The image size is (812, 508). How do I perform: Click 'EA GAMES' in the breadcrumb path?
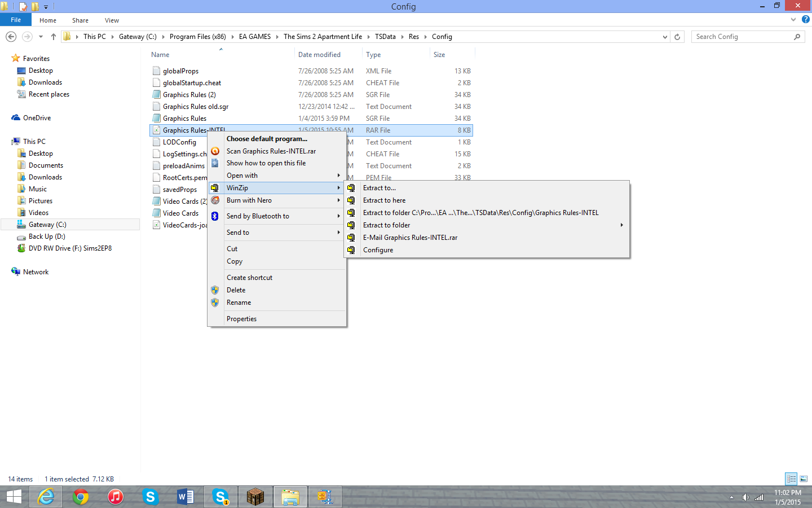(254, 37)
